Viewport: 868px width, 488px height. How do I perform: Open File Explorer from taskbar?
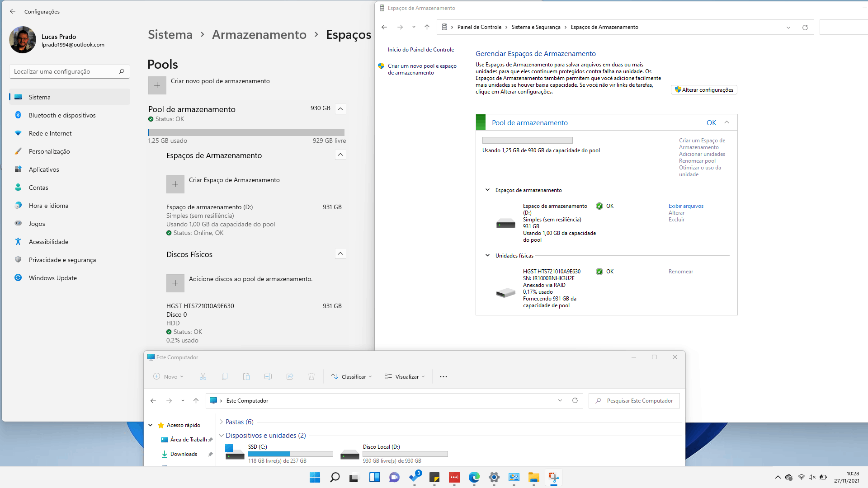pyautogui.click(x=534, y=477)
